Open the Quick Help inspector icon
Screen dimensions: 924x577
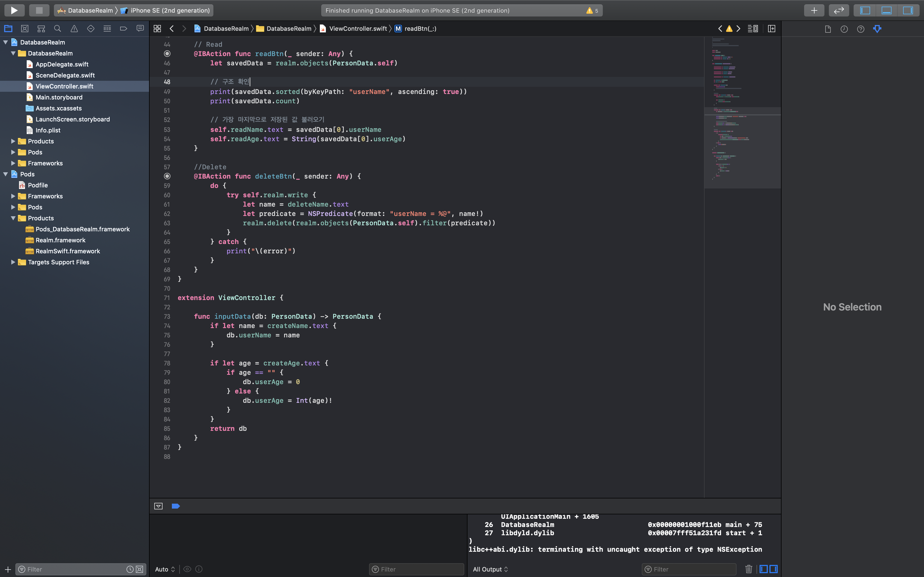click(861, 29)
